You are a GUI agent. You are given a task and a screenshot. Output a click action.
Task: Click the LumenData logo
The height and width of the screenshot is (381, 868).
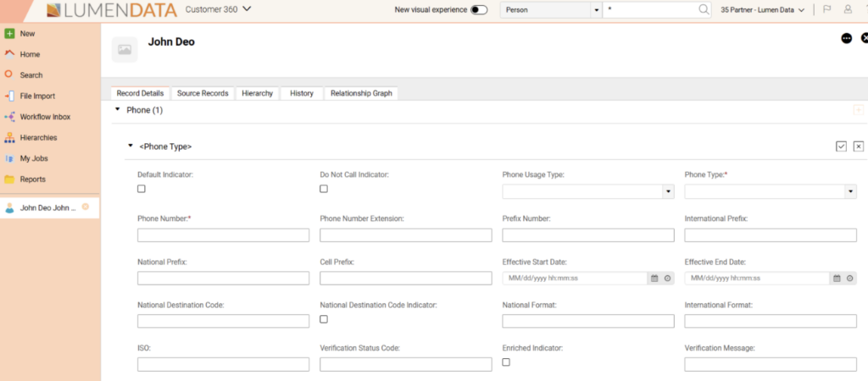click(112, 10)
